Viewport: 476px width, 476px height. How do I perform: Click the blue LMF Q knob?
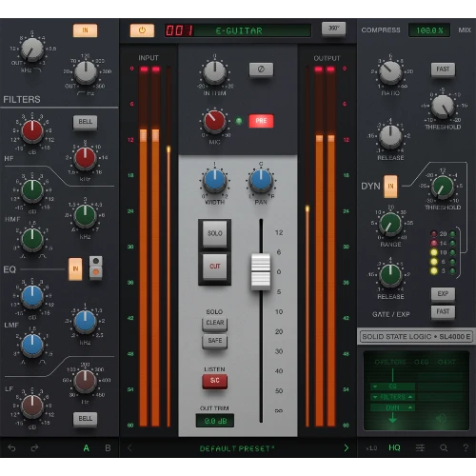[x=32, y=345]
